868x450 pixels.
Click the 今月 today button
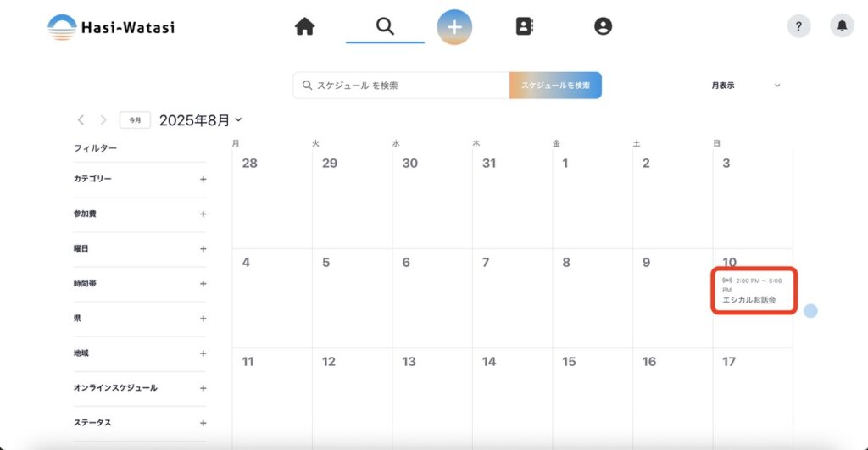coord(135,120)
